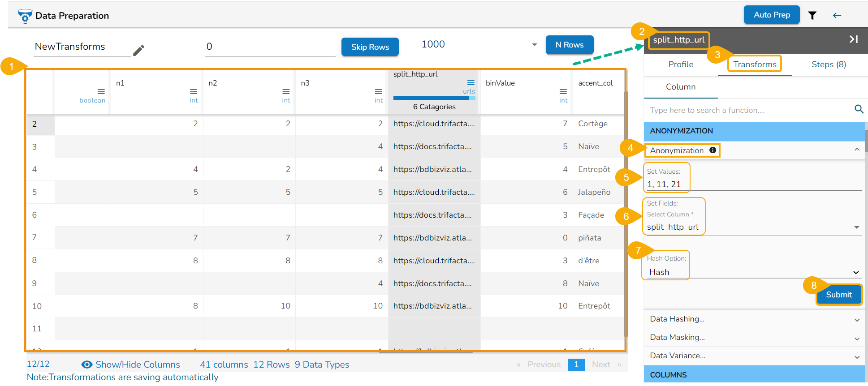This screenshot has width=868, height=386.
Task: Click the Set Values input field
Action: [x=753, y=184]
